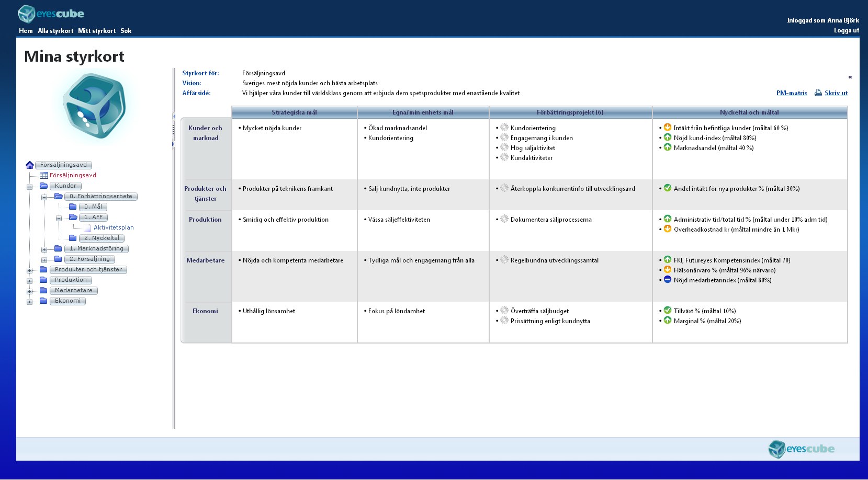868x480 pixels.
Task: Click orange down-arrow status for Intäkt från befintliga kunder
Action: [668, 127]
